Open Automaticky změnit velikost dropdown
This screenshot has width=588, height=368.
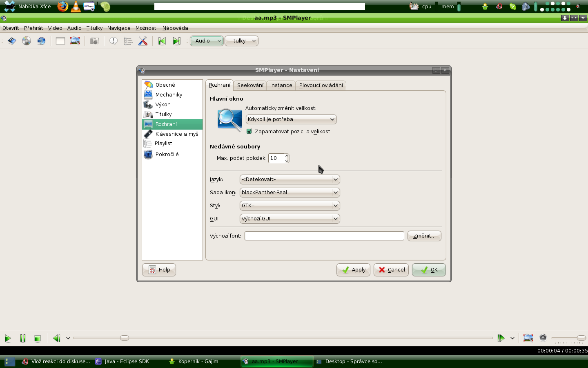click(291, 119)
